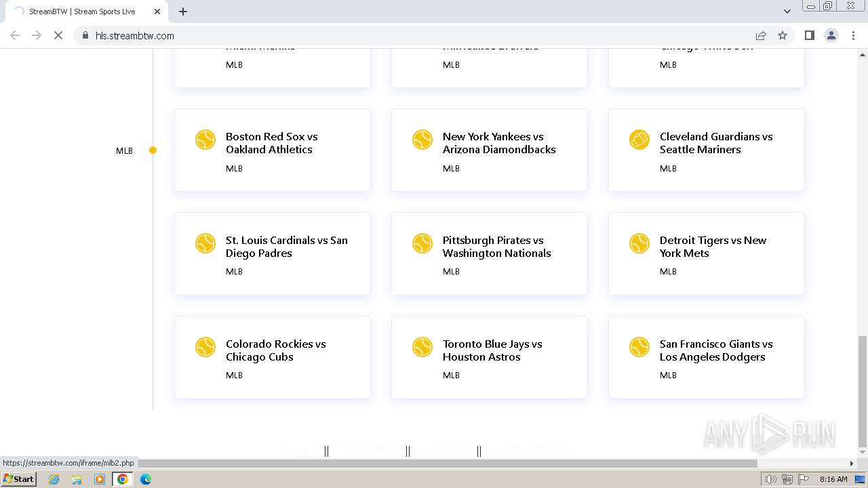This screenshot has width=868, height=488.
Task: Click the vertical scrollbar thumb
Action: pyautogui.click(x=863, y=392)
